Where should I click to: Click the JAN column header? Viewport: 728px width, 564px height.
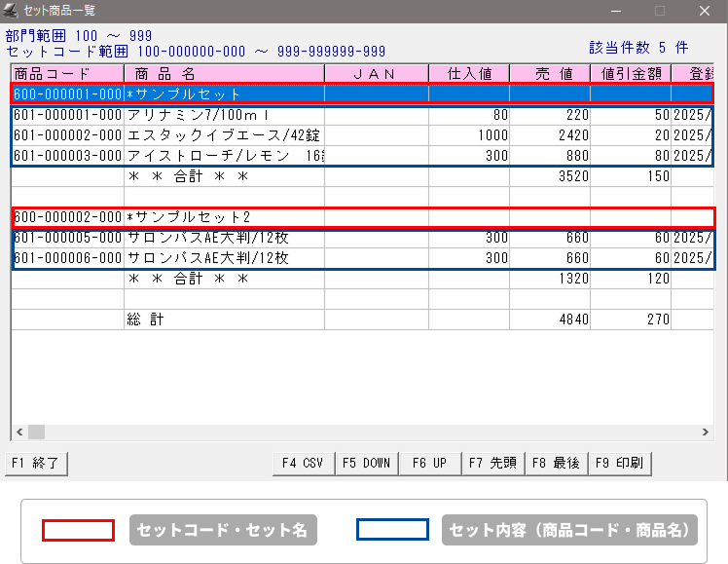coord(376,73)
